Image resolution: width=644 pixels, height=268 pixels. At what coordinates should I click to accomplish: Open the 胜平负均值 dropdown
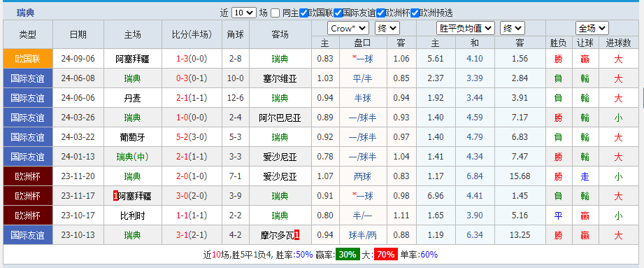(x=465, y=29)
